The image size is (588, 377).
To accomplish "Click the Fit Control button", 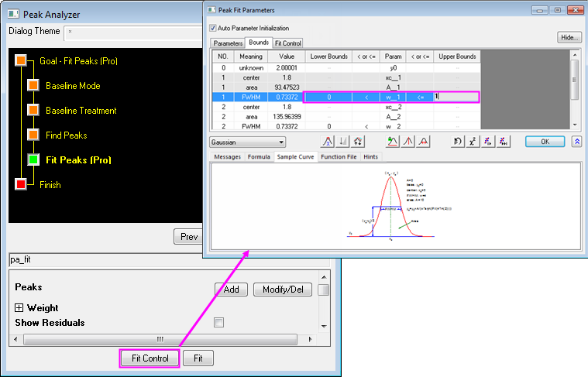I will [150, 358].
